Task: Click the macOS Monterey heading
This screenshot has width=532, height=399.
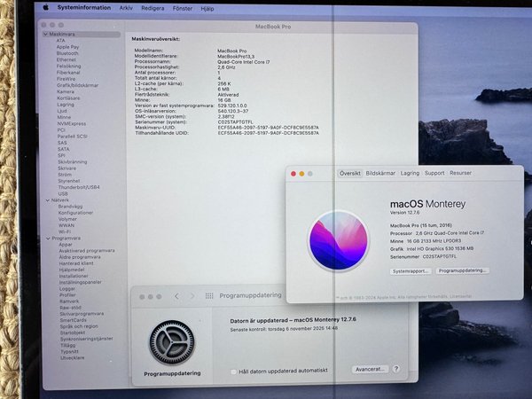Action: coord(427,204)
